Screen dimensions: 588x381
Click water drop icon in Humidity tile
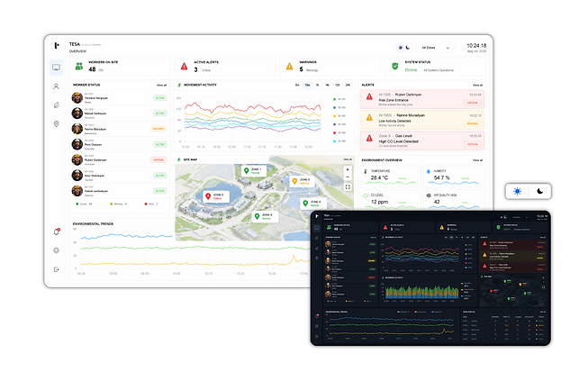(x=429, y=171)
